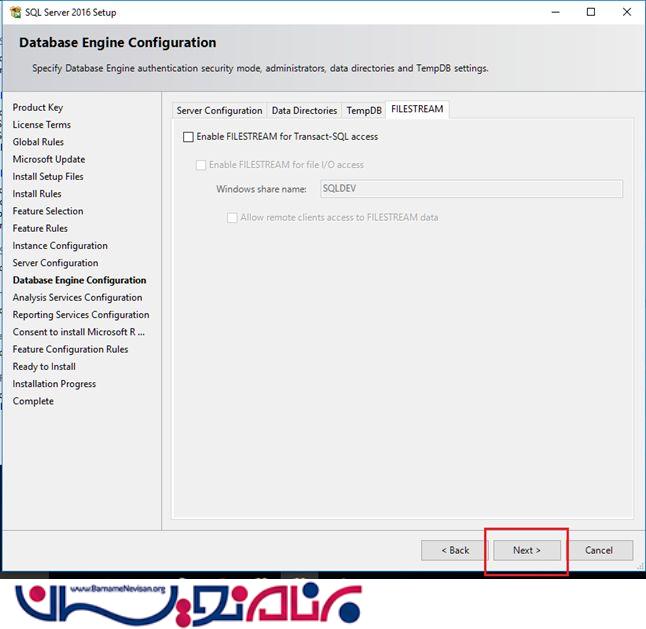
Task: Select Instance Configuration in the step list
Action: click(60, 246)
